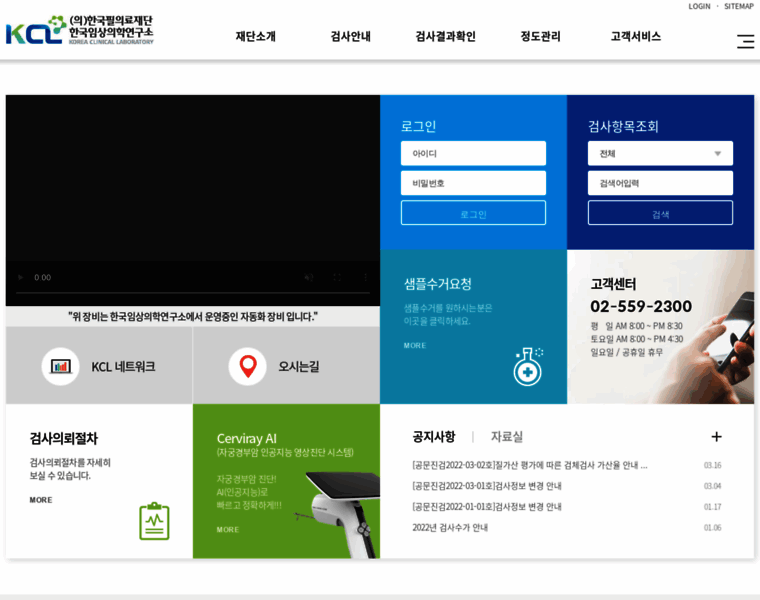Open the 검사결과확인 menu

tap(445, 36)
